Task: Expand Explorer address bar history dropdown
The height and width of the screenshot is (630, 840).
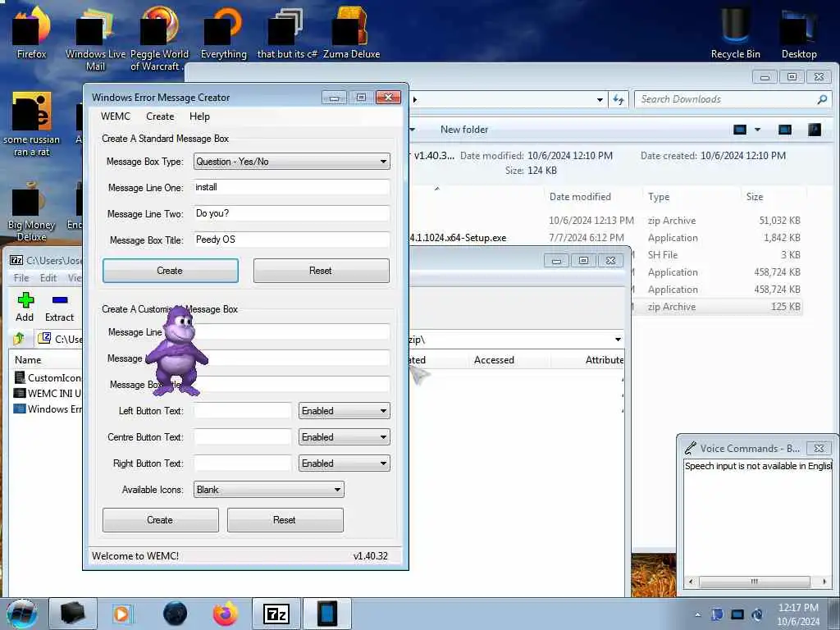Action: (600, 99)
